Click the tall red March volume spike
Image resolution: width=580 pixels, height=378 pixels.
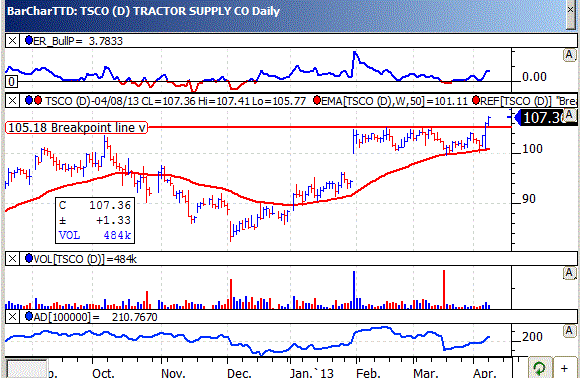point(444,289)
